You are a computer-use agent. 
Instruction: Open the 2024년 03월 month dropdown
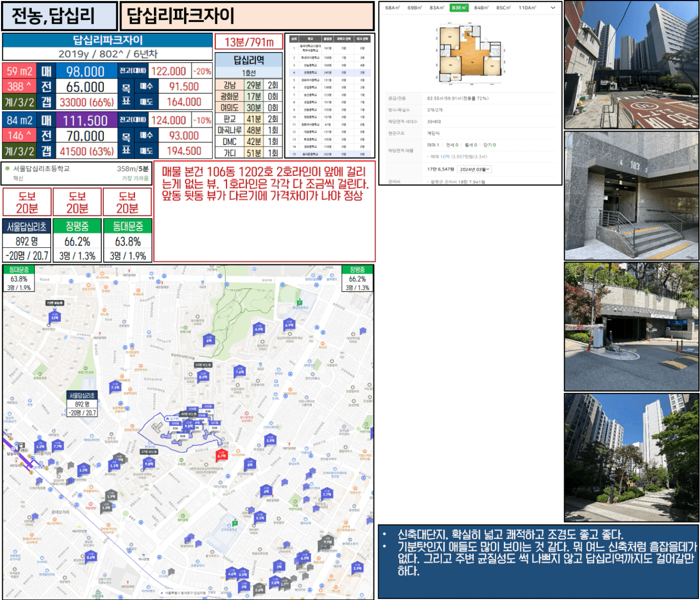475,169
